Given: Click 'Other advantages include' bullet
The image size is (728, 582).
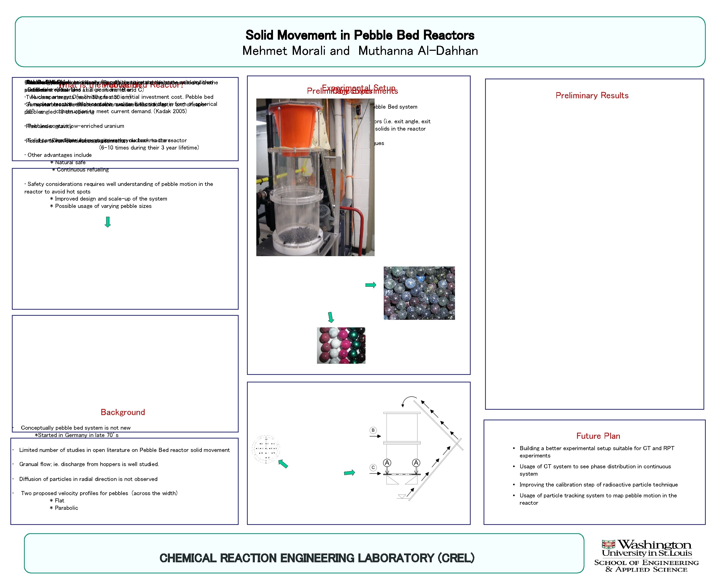Looking at the screenshot, I should (58, 155).
